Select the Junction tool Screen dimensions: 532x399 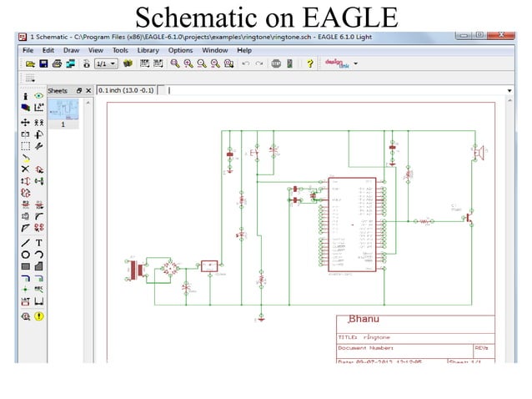[x=26, y=290]
